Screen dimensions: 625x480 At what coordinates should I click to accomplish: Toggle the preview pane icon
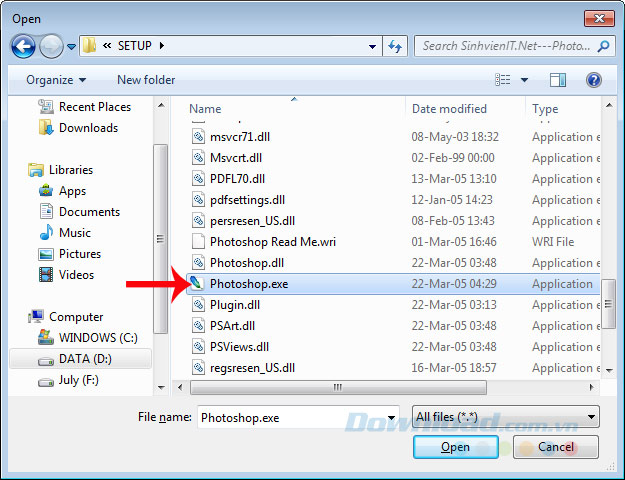coord(558,79)
